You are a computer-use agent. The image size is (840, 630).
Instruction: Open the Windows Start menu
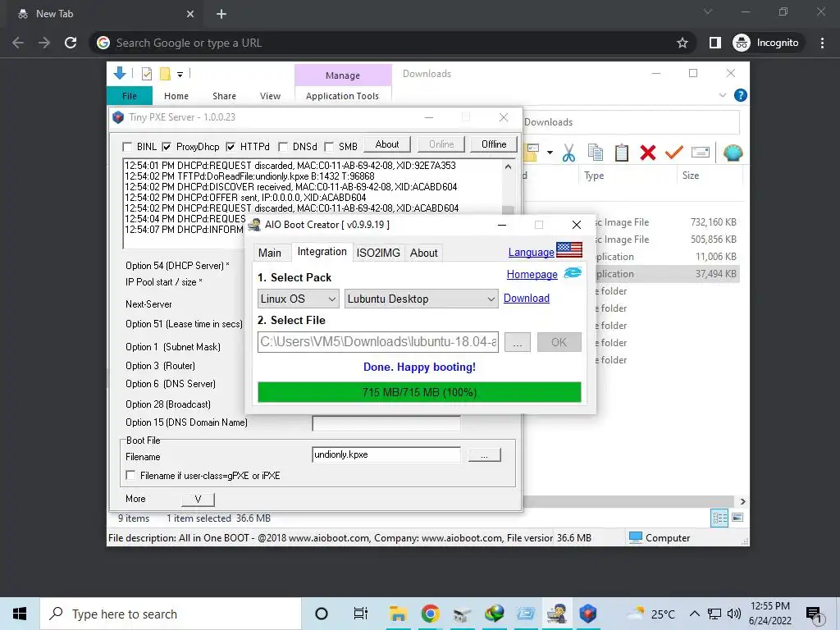tap(20, 614)
